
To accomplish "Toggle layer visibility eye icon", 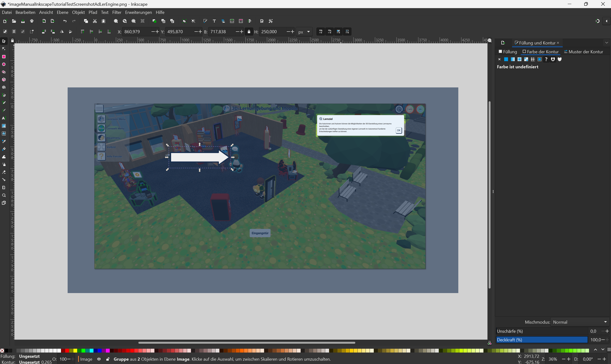I will 99,359.
